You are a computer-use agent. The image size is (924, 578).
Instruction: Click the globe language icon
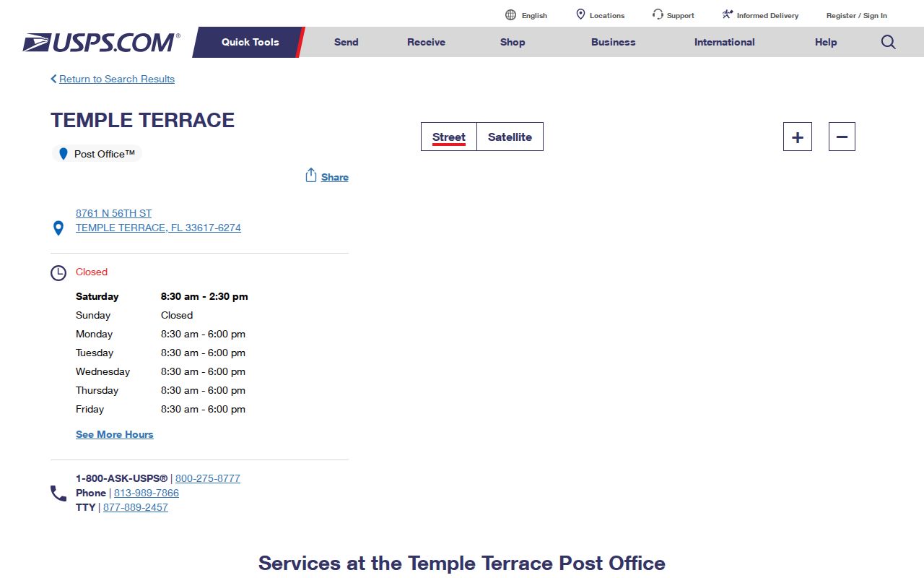click(511, 15)
